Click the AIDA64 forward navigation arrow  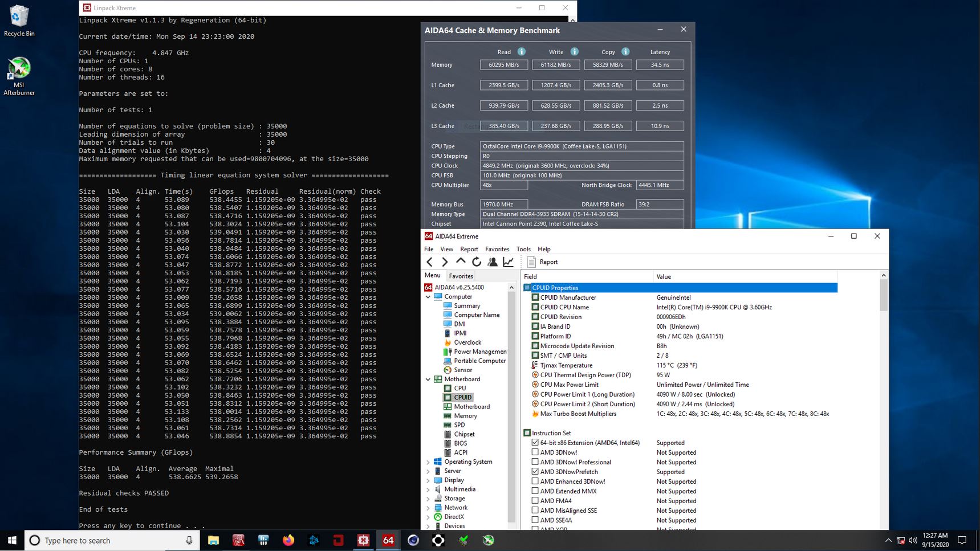point(445,262)
